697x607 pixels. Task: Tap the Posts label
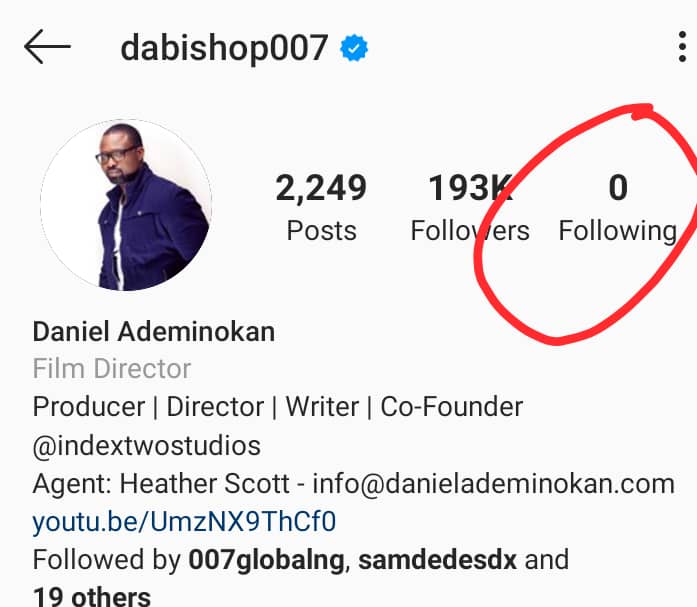point(321,231)
